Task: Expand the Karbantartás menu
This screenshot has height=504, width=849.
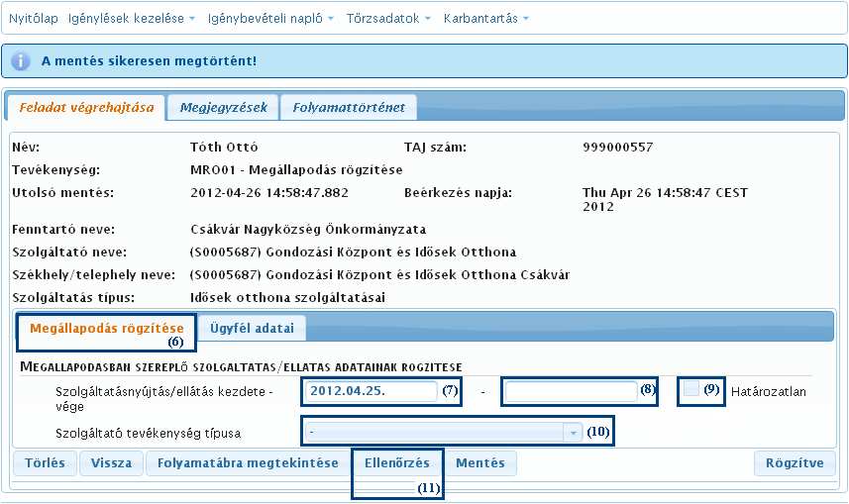Action: (x=486, y=19)
